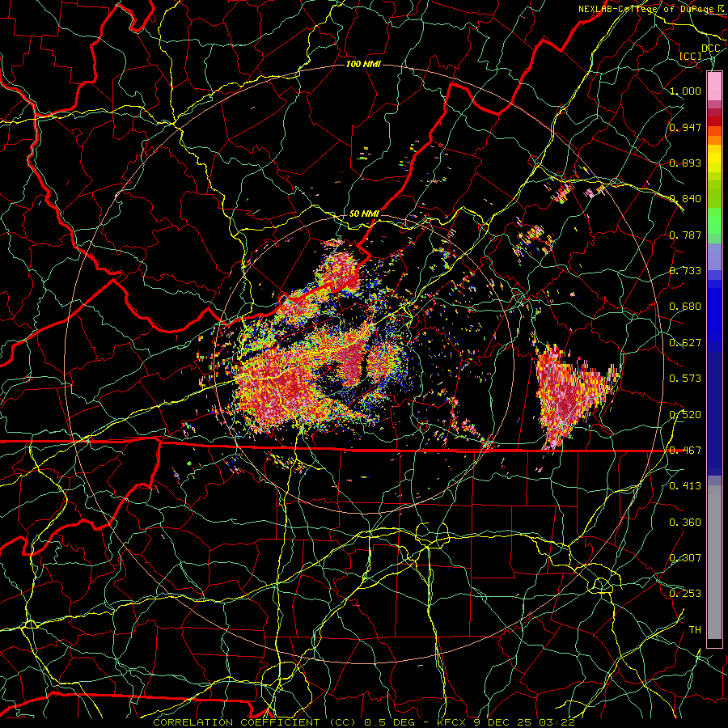Click the 0.5 DEG elevation text in the caption

click(390, 722)
